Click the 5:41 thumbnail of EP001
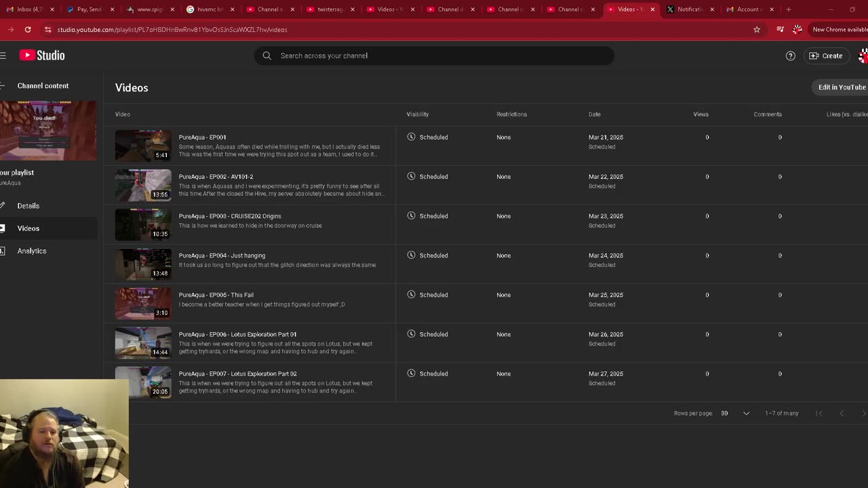Screen dimensions: 868x488 (x=143, y=145)
